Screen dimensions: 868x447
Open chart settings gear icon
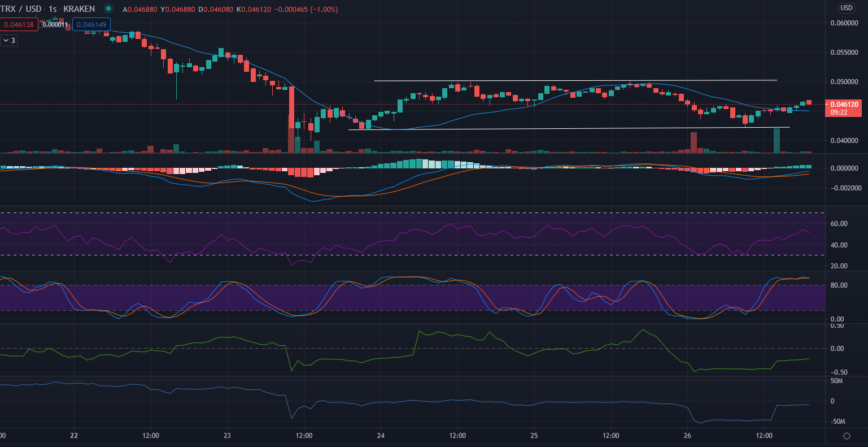pyautogui.click(x=847, y=436)
